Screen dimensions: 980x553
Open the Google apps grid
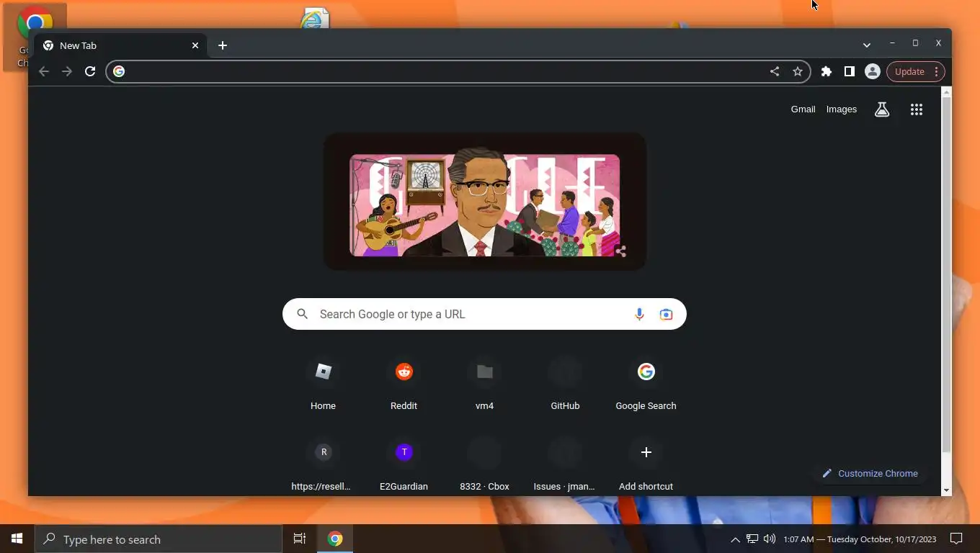click(917, 109)
